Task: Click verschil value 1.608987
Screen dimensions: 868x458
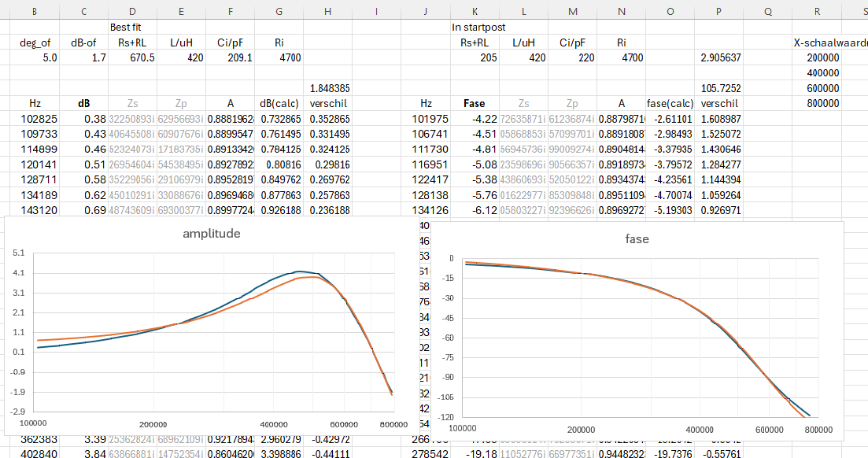Action: [718, 119]
